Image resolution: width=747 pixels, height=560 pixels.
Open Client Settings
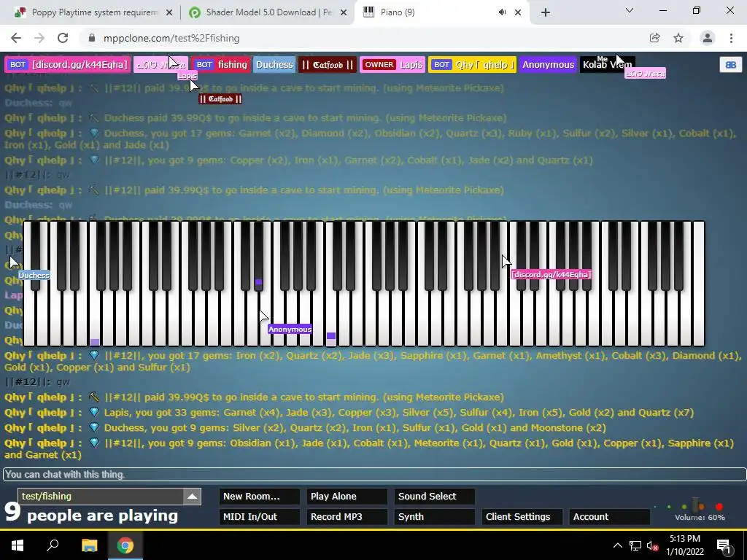point(522,517)
